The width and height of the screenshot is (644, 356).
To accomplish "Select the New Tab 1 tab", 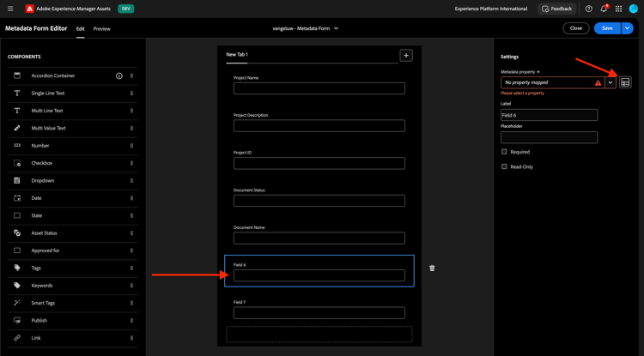I will tap(237, 55).
